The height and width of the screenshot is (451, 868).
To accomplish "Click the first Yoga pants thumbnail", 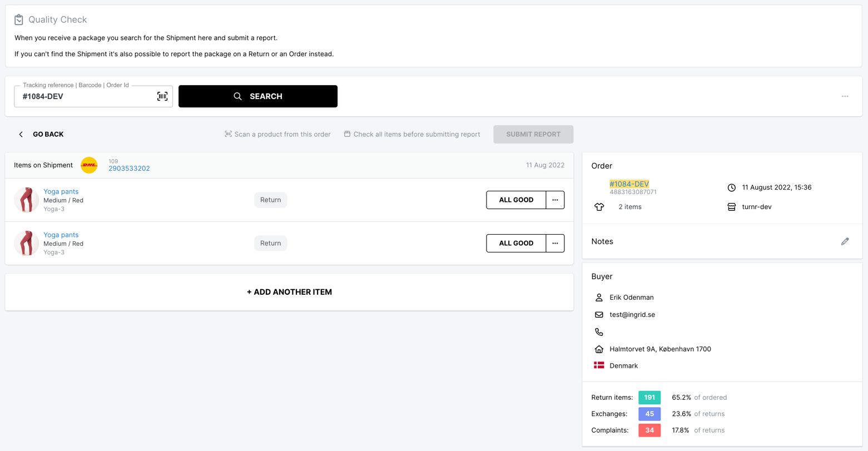I will [26, 200].
